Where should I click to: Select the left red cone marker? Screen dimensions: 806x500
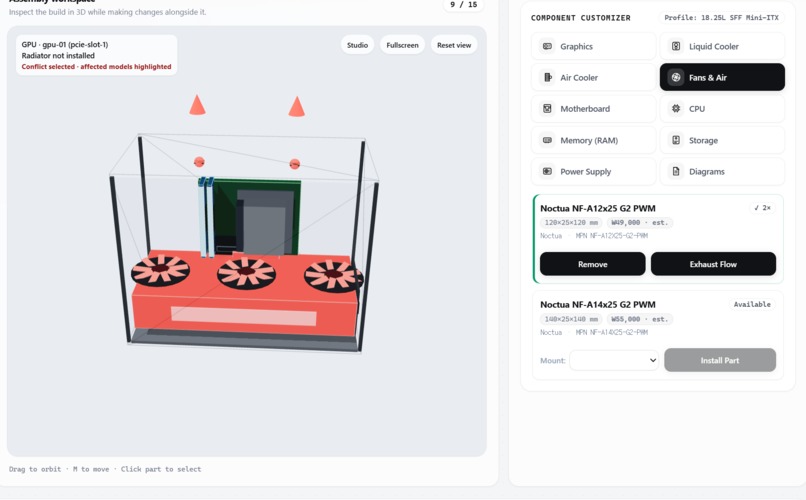coord(197,105)
